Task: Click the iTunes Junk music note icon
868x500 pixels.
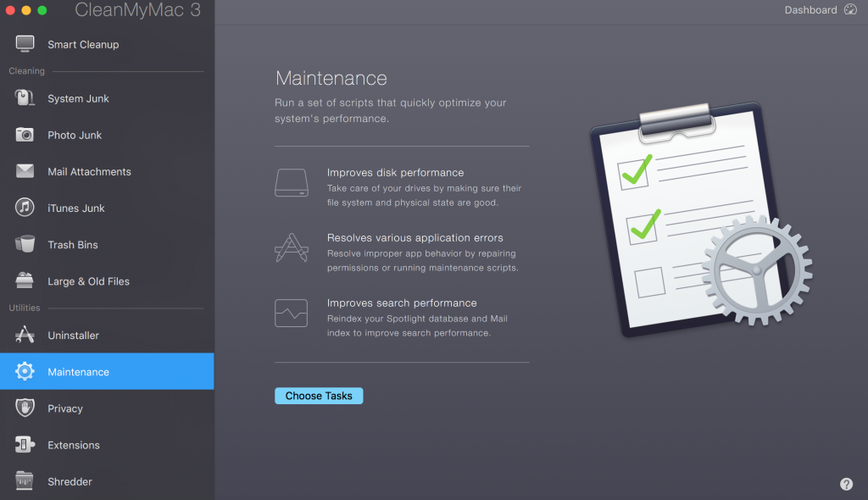Action: [25, 208]
